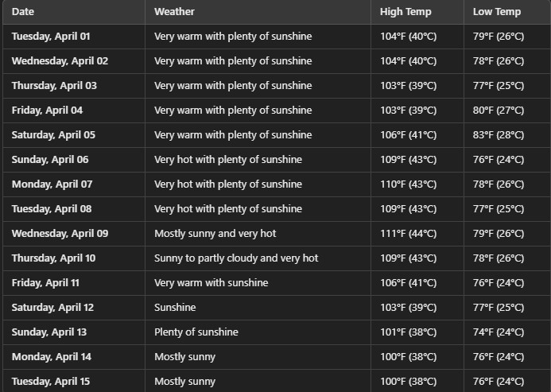Click the Weather column header

click(x=174, y=12)
